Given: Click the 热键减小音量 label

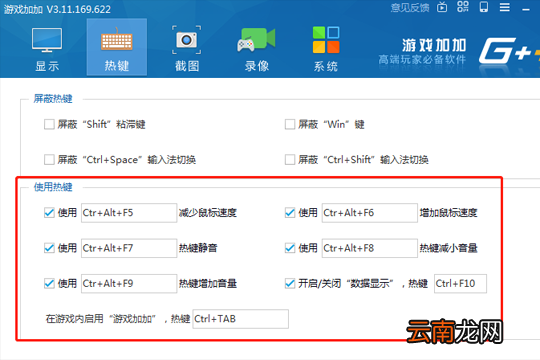Looking at the screenshot, I should coord(448,248).
